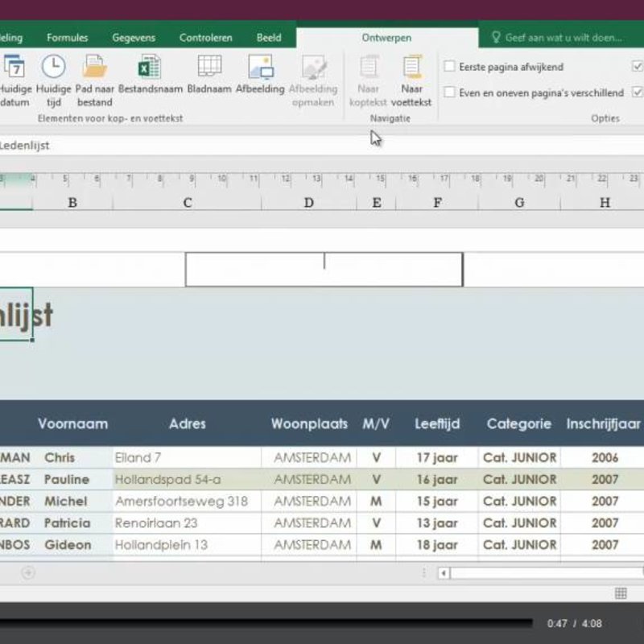Enable Even en oneven pagina's verschillend
Viewport: 644px width, 644px height.
point(449,92)
